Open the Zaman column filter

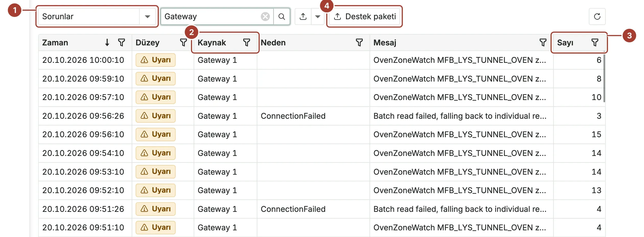click(121, 42)
